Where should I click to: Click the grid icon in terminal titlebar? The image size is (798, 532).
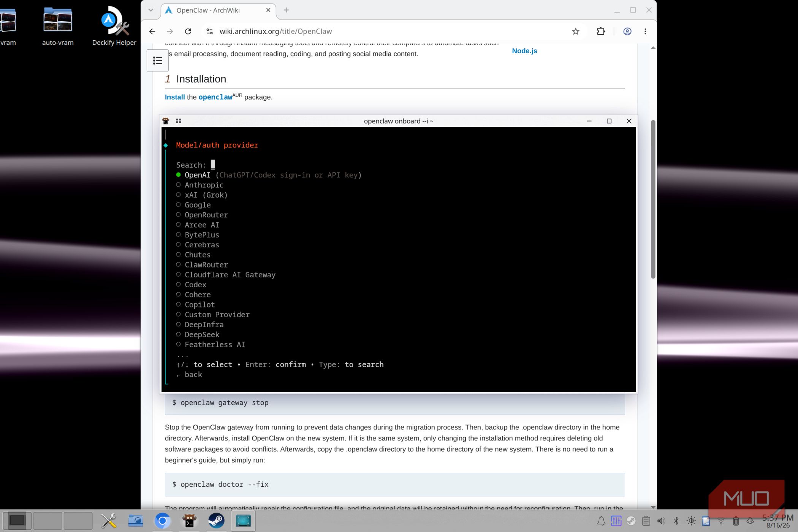pyautogui.click(x=179, y=121)
